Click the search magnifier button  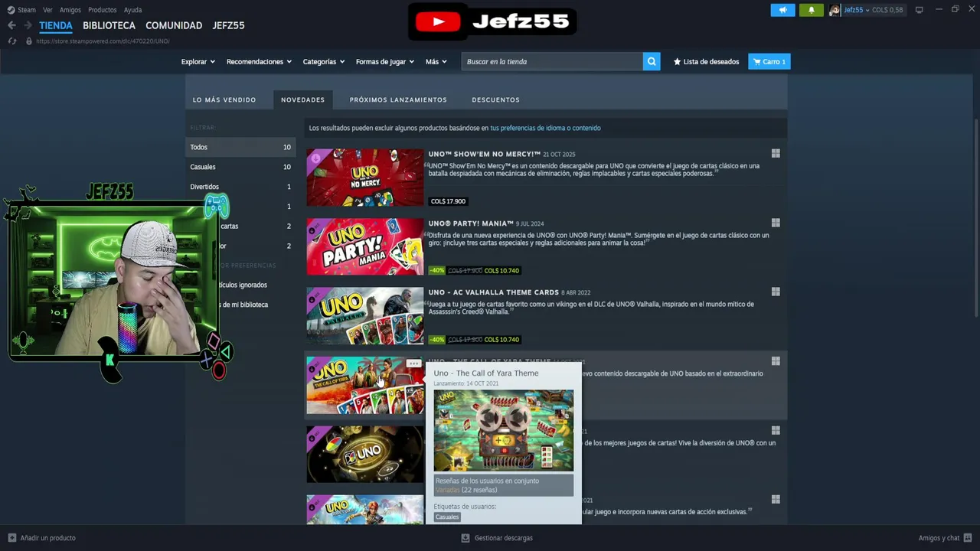652,61
